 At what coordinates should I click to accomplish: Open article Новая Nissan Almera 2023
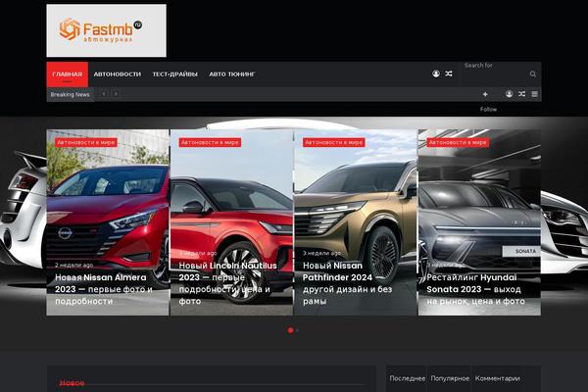pyautogui.click(x=104, y=289)
